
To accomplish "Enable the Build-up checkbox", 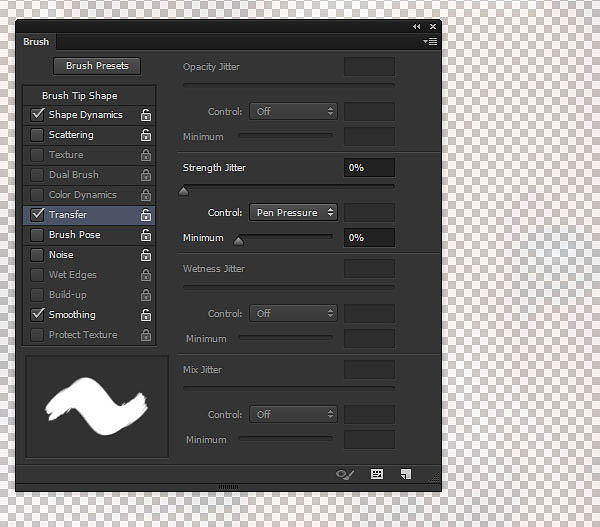I will [x=37, y=294].
